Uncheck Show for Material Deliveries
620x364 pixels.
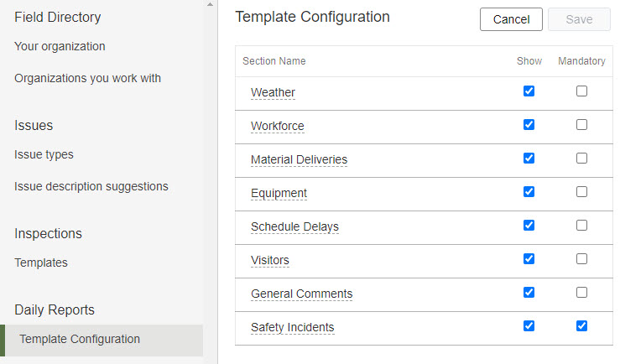pyautogui.click(x=529, y=159)
